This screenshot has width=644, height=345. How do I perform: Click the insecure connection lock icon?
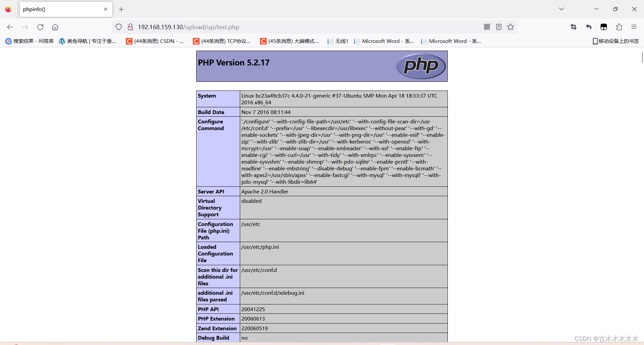pyautogui.click(x=130, y=27)
